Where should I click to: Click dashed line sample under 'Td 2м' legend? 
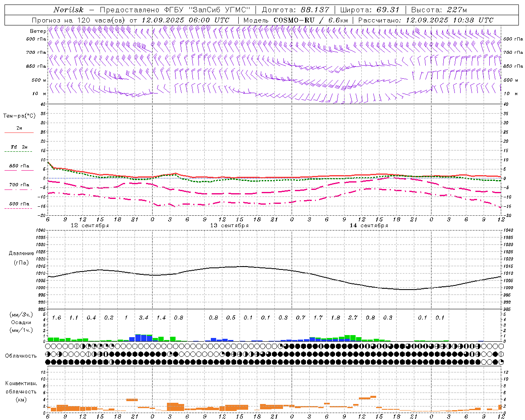(x=18, y=152)
